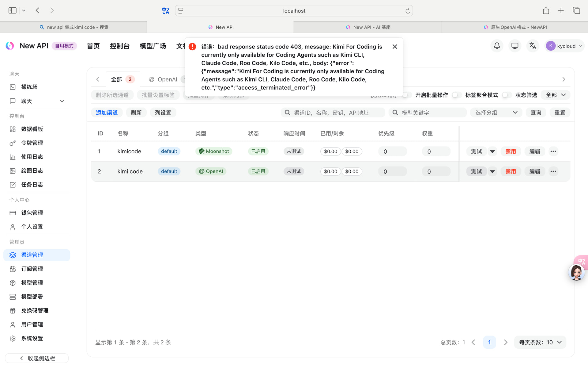Expand the 状态筛选 全部 dropdown
Screen dimensions: 588x368
pyautogui.click(x=556, y=95)
